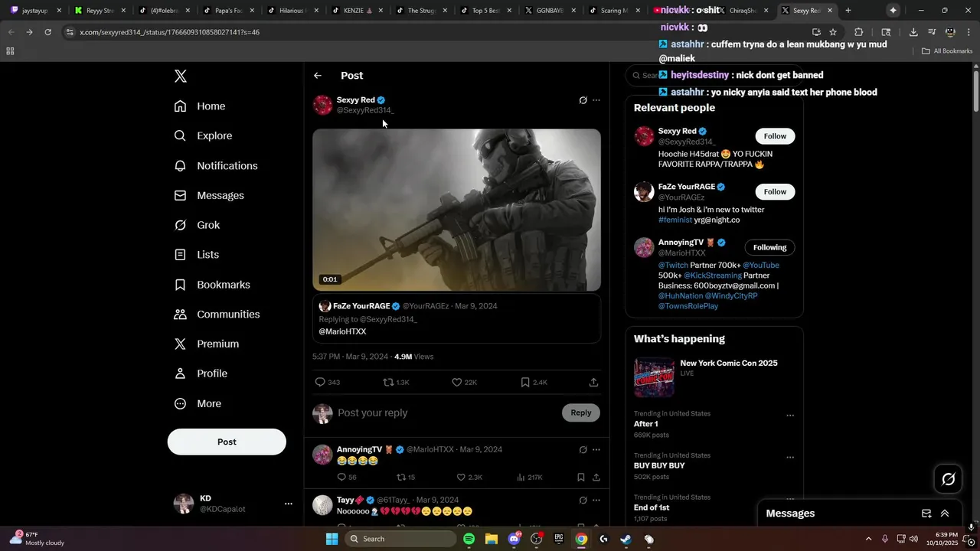The width and height of the screenshot is (980, 551).
Task: Bookmark the post with 2.4K bookmarks
Action: click(525, 382)
